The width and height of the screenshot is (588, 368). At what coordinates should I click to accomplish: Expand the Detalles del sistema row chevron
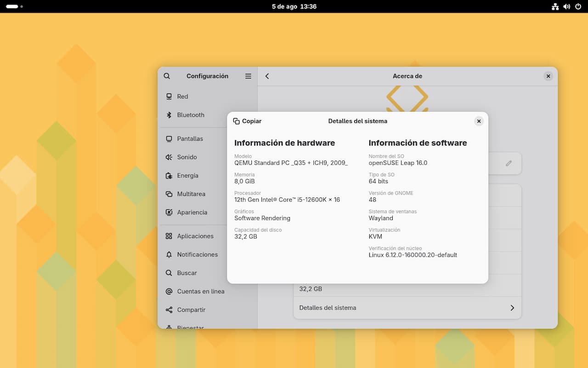[x=512, y=308]
